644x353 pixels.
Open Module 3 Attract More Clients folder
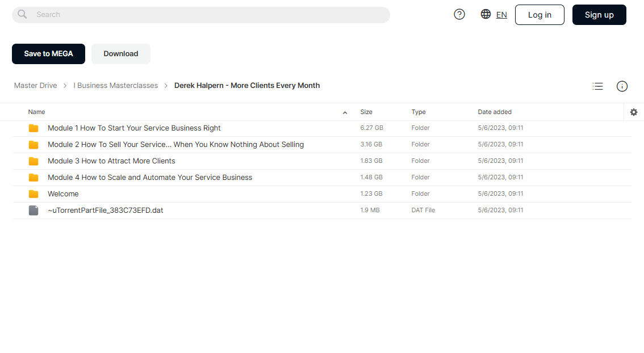(111, 161)
